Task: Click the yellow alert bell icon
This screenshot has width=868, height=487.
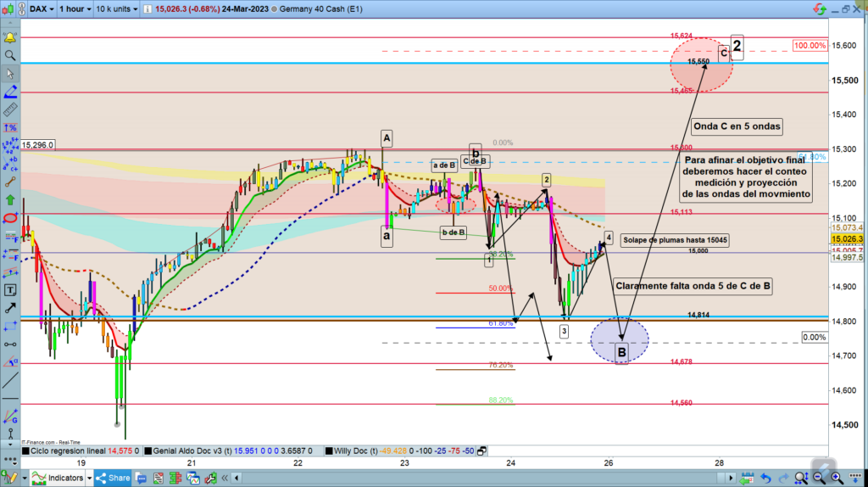Action: point(10,38)
